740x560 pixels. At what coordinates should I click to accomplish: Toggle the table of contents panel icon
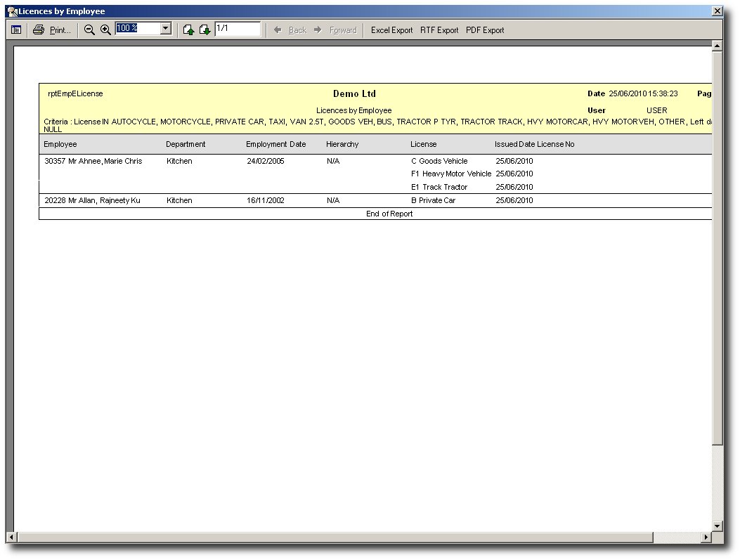[x=16, y=30]
